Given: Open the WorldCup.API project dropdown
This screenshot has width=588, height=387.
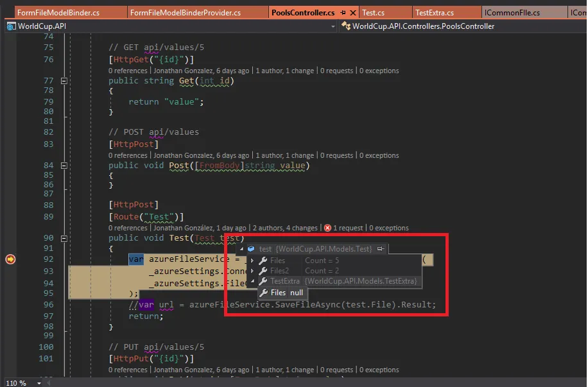Looking at the screenshot, I should pos(333,26).
